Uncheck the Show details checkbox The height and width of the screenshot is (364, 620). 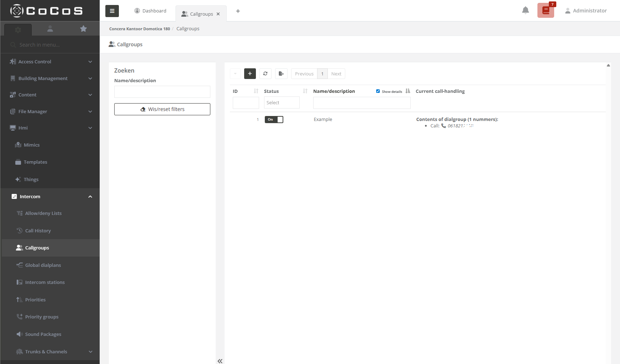[x=378, y=91]
